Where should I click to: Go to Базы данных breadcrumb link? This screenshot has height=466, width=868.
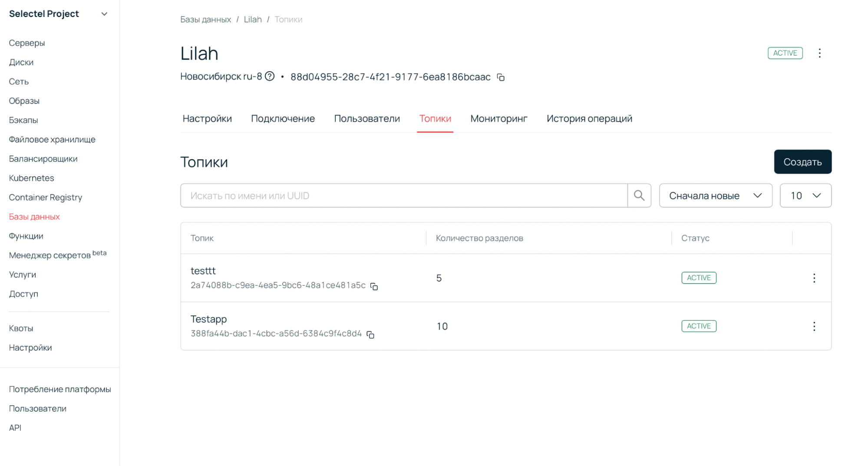[x=205, y=20]
